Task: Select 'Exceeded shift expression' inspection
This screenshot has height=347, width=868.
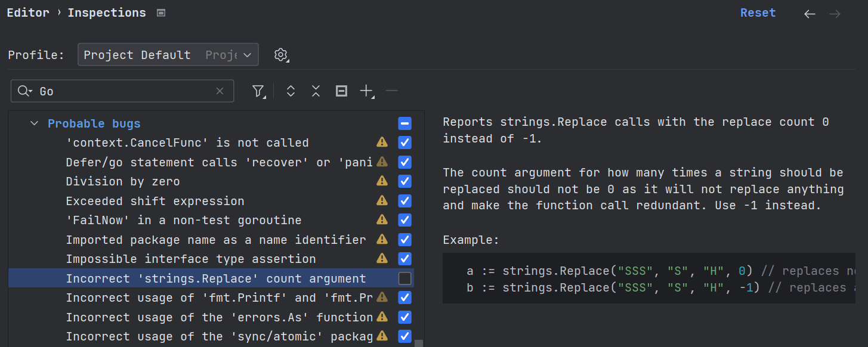Action: coord(155,201)
